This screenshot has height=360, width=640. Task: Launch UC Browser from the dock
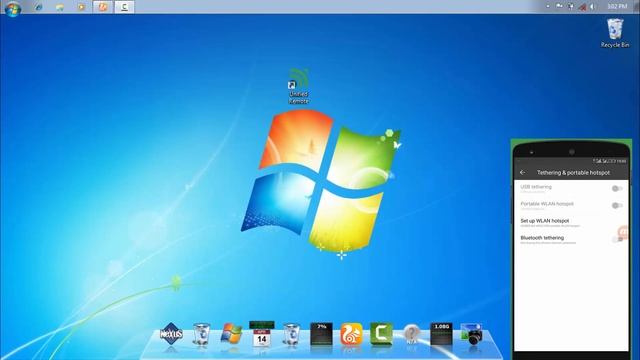pyautogui.click(x=351, y=334)
